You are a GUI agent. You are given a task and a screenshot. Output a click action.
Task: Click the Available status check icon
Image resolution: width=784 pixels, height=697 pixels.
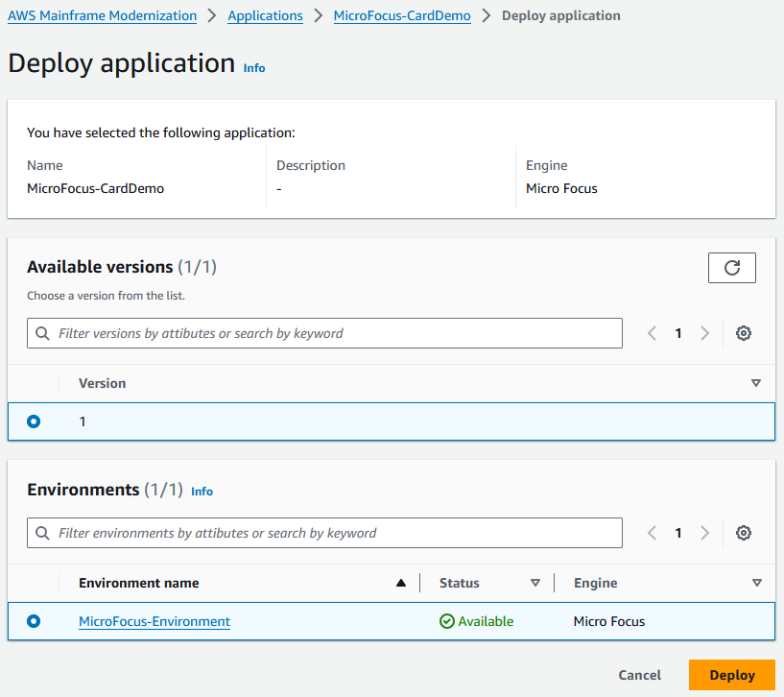(446, 621)
